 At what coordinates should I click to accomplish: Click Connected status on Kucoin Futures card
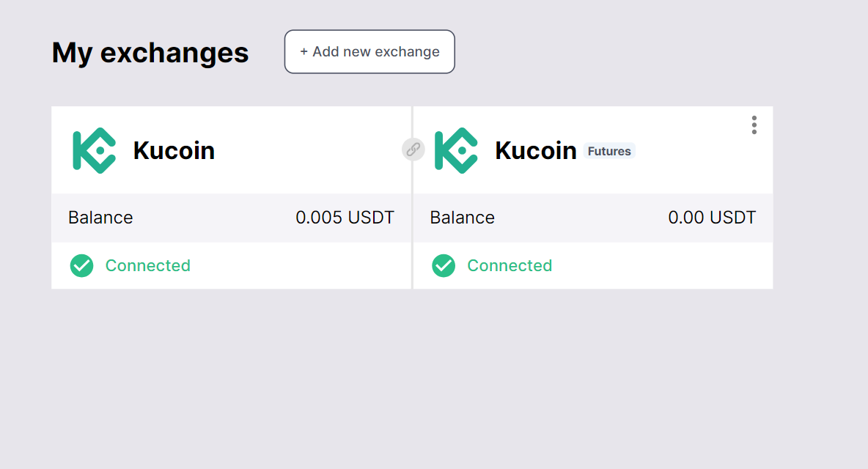510,265
